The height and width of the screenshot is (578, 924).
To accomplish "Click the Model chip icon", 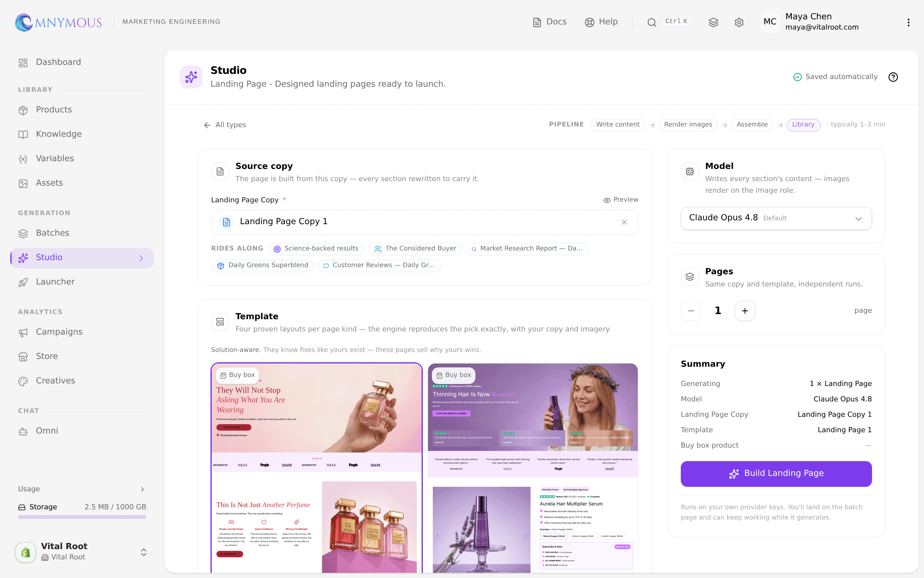I will pyautogui.click(x=689, y=172).
